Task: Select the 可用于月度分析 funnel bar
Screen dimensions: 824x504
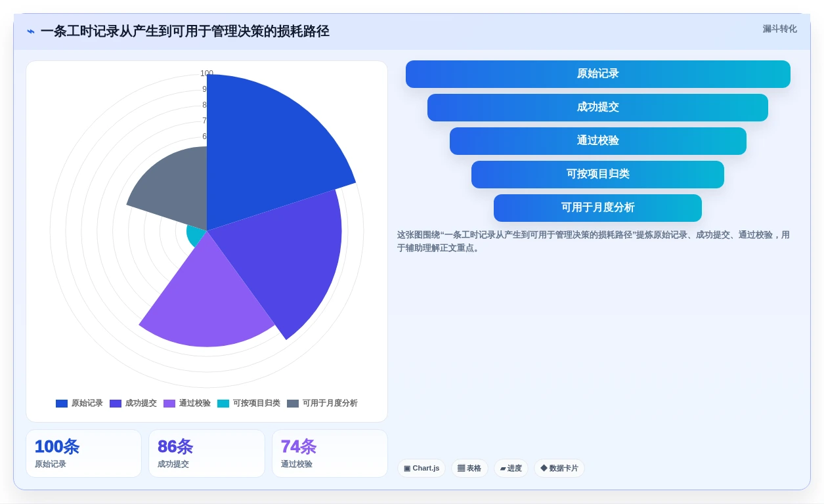Action: click(x=598, y=208)
